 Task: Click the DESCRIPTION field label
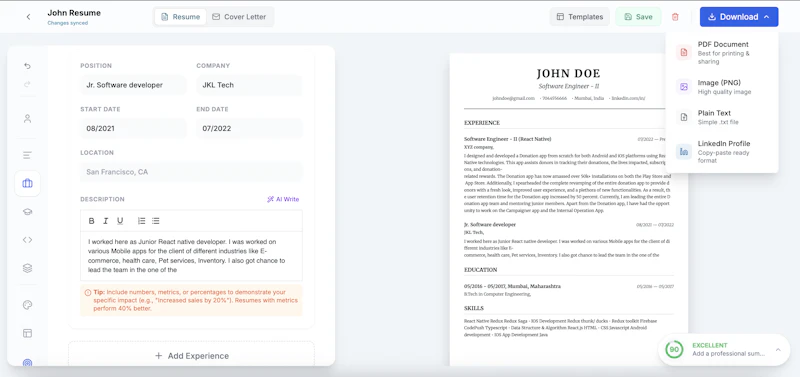tap(102, 199)
